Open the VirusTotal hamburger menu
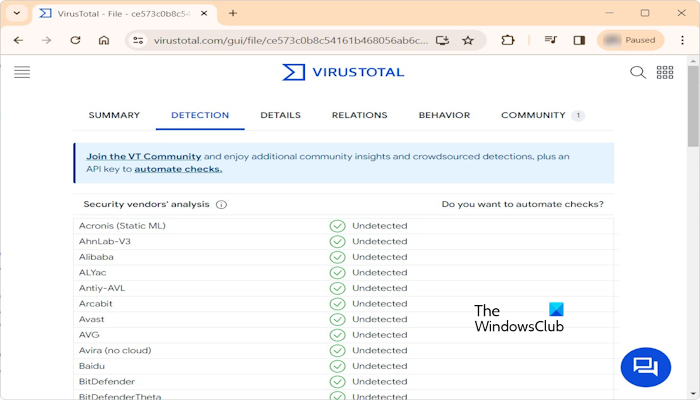 click(x=22, y=72)
